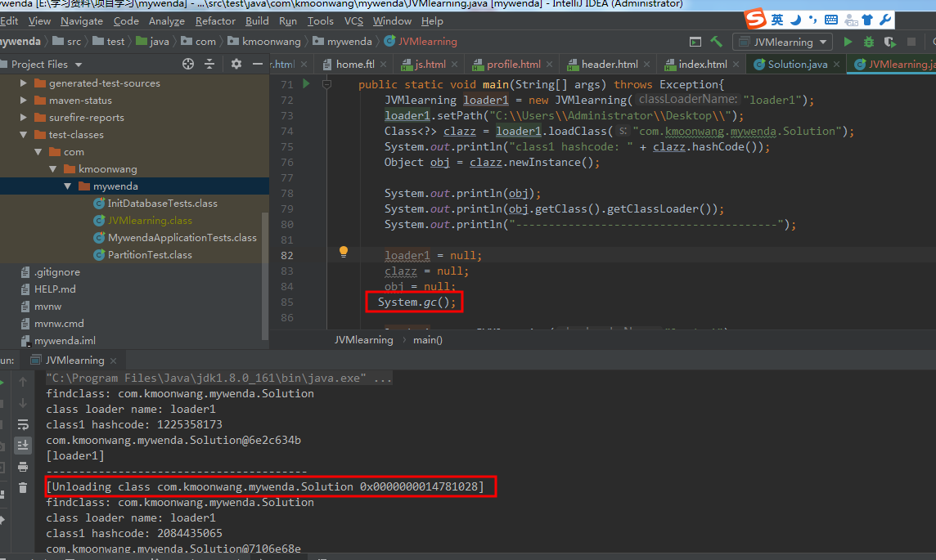Image resolution: width=936 pixels, height=560 pixels.
Task: Open JVMlearning run configuration dropdown
Action: 783,42
